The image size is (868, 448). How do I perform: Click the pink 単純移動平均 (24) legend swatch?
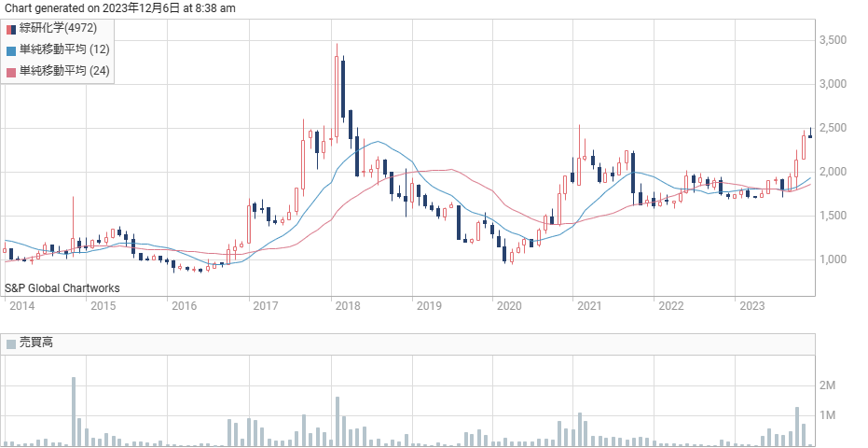pyautogui.click(x=11, y=72)
